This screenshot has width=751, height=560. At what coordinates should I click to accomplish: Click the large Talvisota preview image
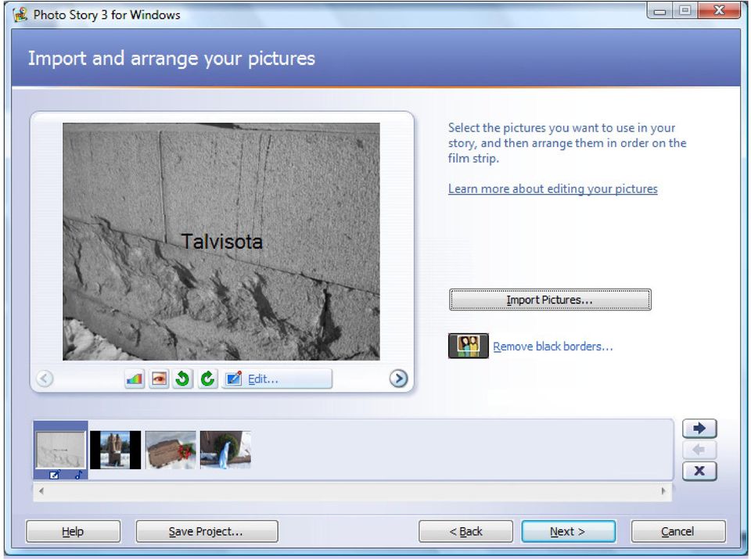coord(221,242)
